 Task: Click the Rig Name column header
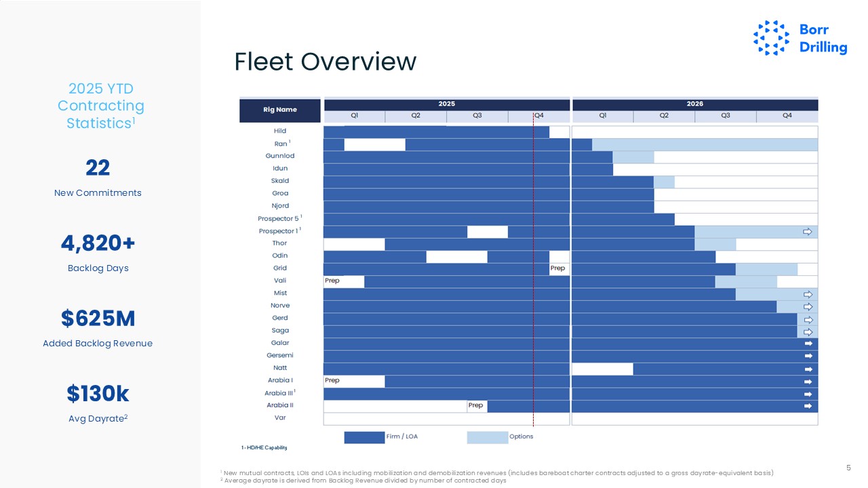(x=280, y=110)
